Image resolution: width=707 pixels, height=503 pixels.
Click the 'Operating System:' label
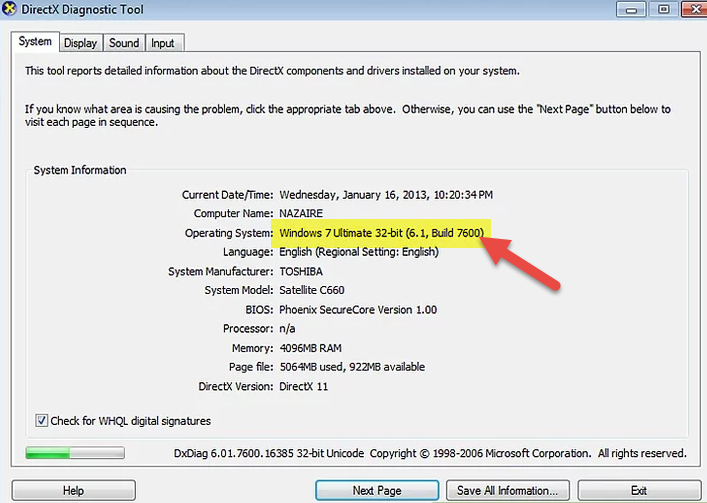click(x=229, y=233)
